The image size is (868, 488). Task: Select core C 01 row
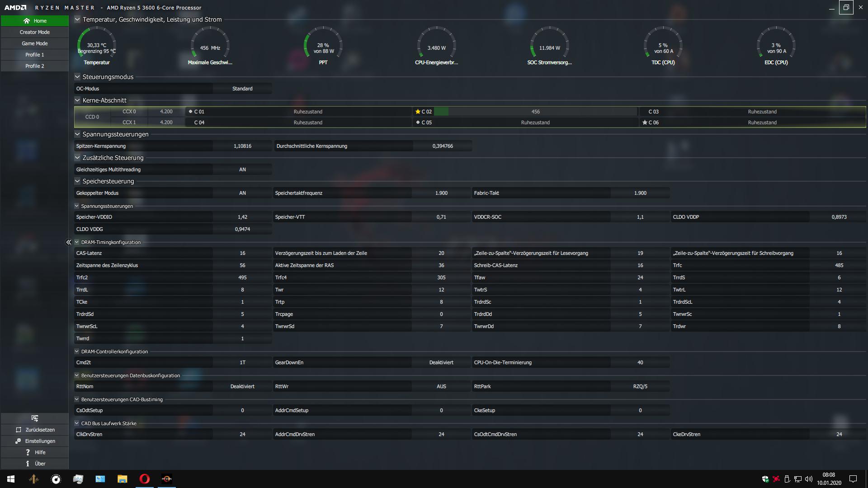click(298, 112)
